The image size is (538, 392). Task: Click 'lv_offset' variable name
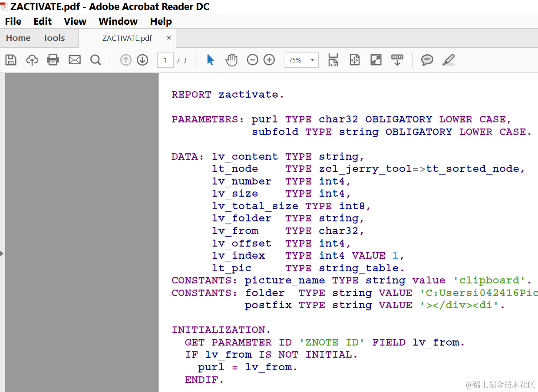coord(242,244)
